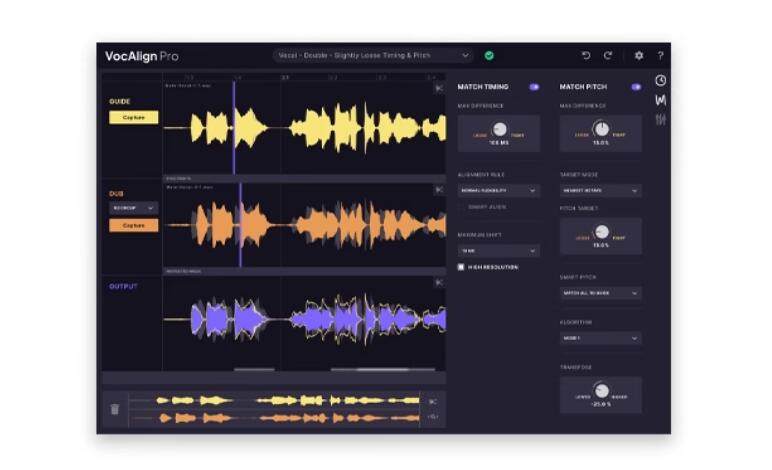Screen dimensions: 772x470
Task: Open the clock timing panel icon
Action: pyautogui.click(x=660, y=80)
